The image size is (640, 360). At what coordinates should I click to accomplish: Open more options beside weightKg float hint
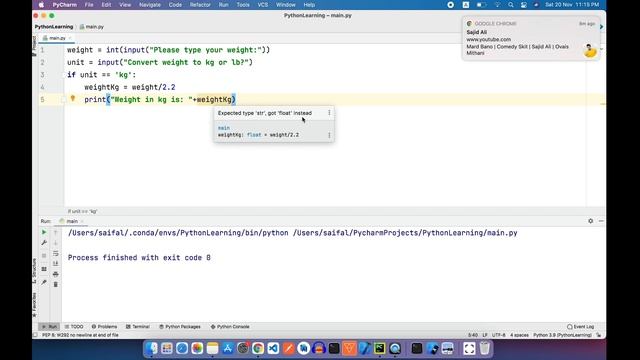pos(329,135)
